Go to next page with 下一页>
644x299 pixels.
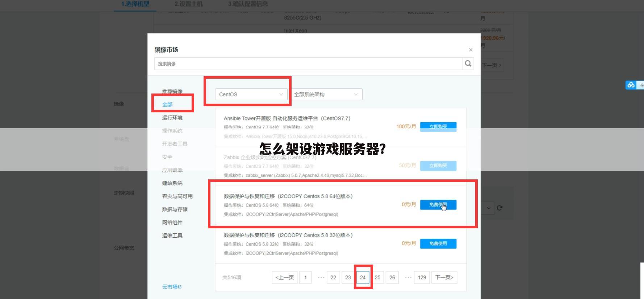tap(444, 277)
